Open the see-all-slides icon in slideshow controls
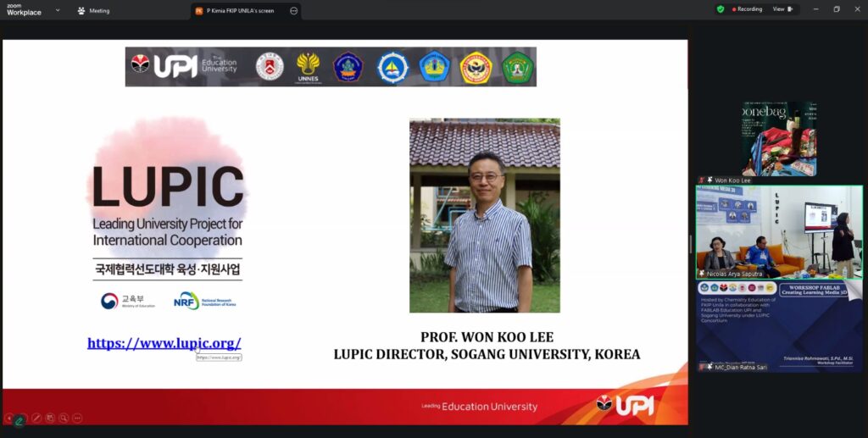Image resolution: width=868 pixels, height=438 pixels. click(x=50, y=418)
